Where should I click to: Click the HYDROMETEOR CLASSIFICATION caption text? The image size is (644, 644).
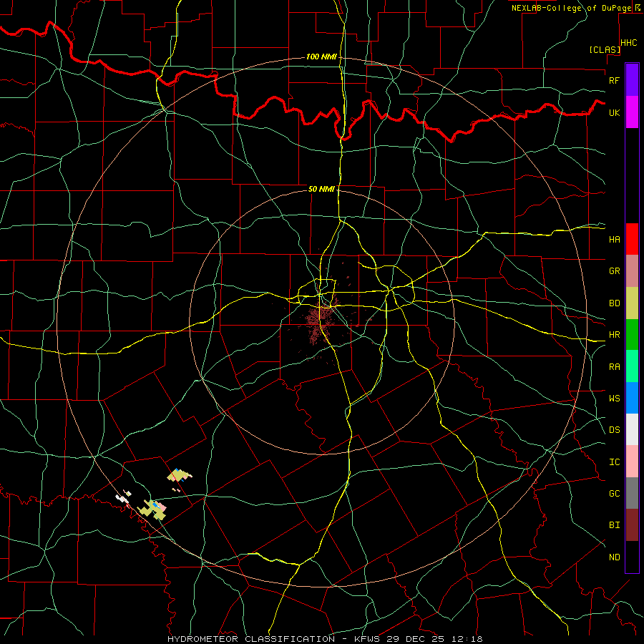tap(250, 639)
